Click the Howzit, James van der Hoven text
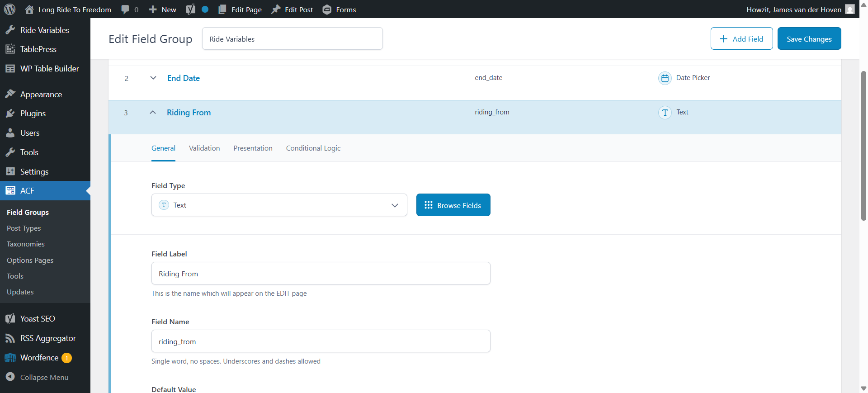Screen dimensions: 868x393 pyautogui.click(x=794, y=9)
